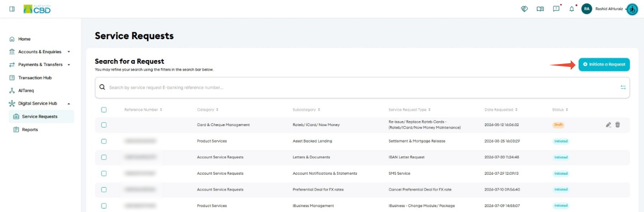
Task: Click 'Asset Backed Lending' subcategory cell
Action: 312,141
